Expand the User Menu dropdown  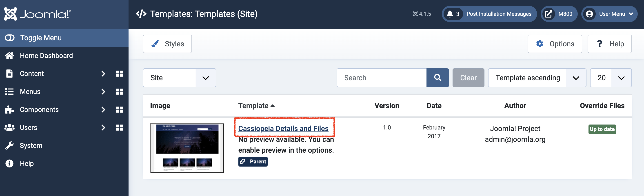(x=609, y=14)
